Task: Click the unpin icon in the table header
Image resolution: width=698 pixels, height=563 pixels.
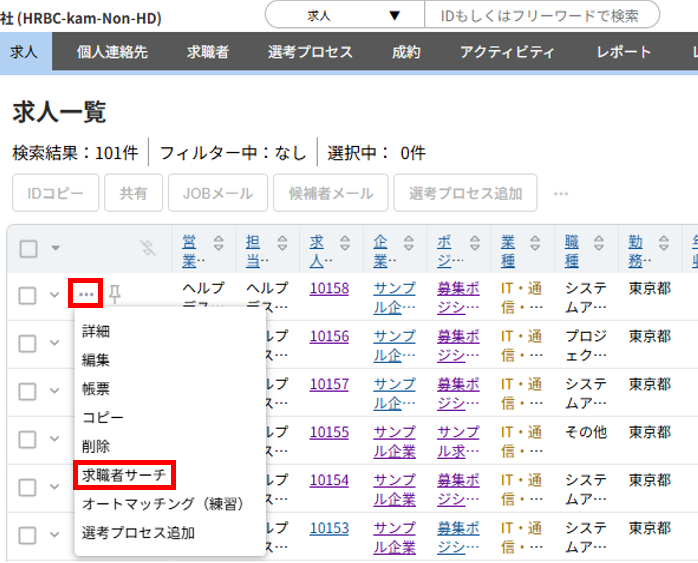Action: click(148, 248)
